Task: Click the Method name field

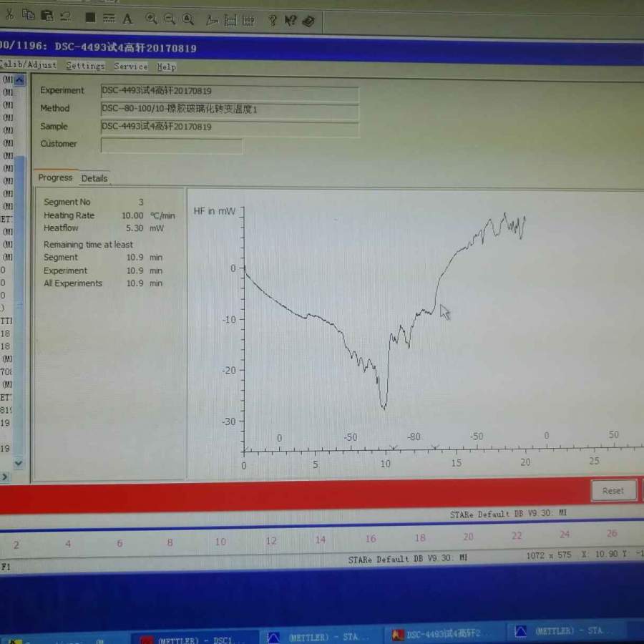Action: coord(230,110)
